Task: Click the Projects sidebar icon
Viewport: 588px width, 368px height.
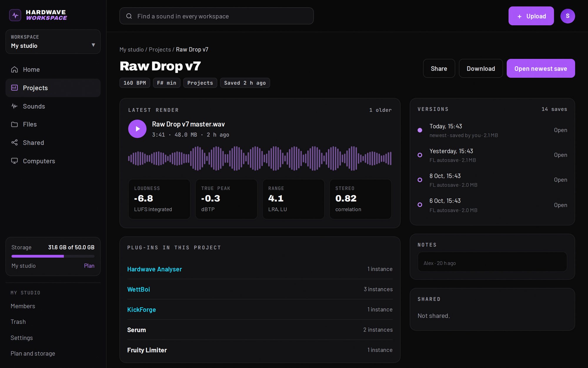Action: [14, 88]
